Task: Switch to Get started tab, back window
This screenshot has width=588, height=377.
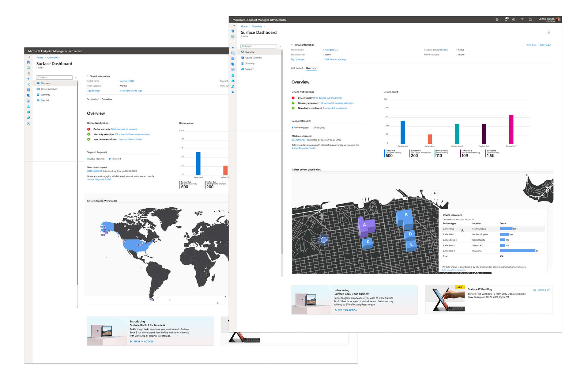Action: (92, 99)
